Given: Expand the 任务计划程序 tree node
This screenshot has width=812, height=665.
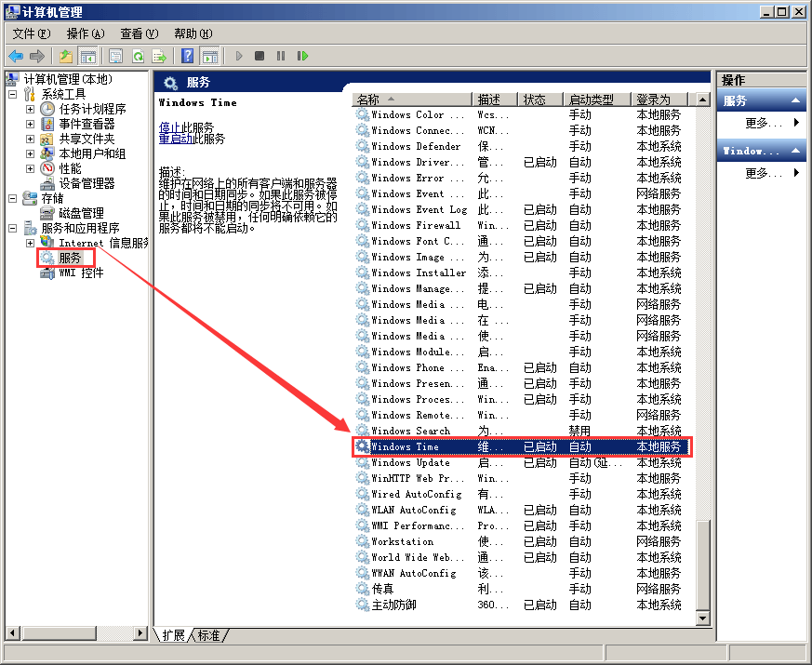Looking at the screenshot, I should click(30, 109).
